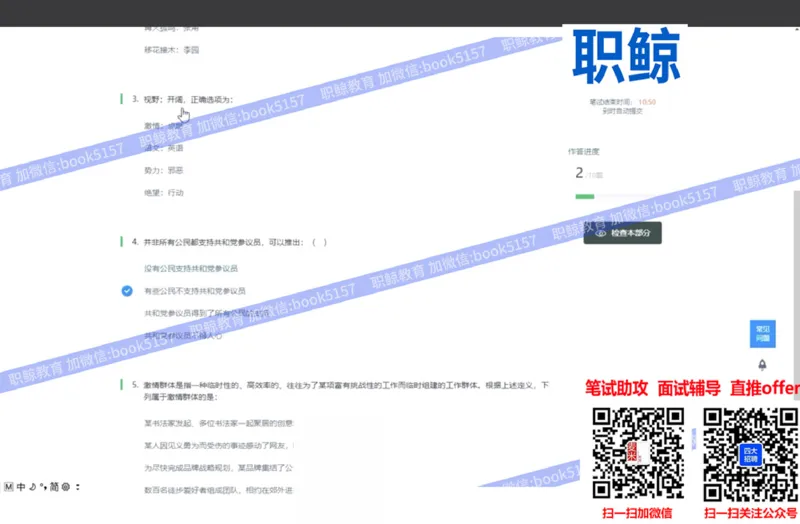The width and height of the screenshot is (800, 524).
Task: Open IME settings gear icon
Action: 66,487
